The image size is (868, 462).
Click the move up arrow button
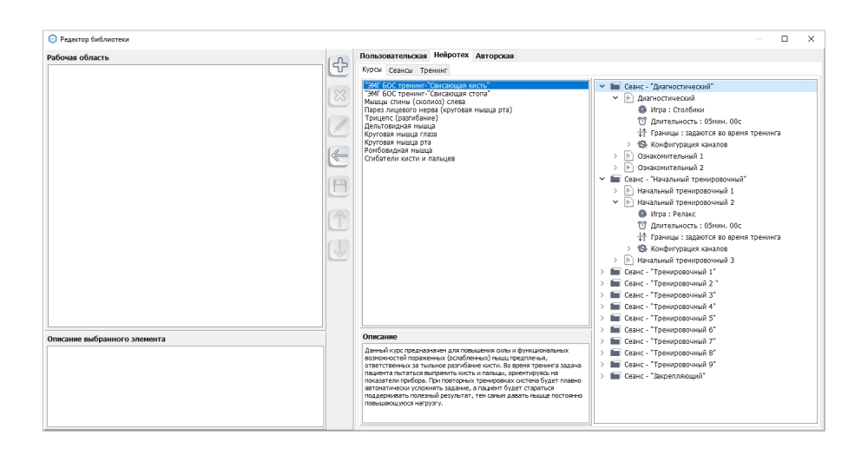tap(339, 219)
